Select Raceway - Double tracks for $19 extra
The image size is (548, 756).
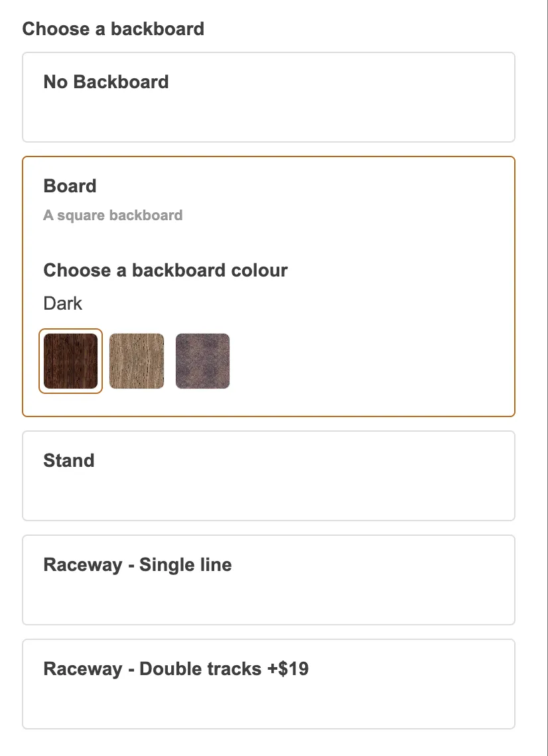coord(268,683)
